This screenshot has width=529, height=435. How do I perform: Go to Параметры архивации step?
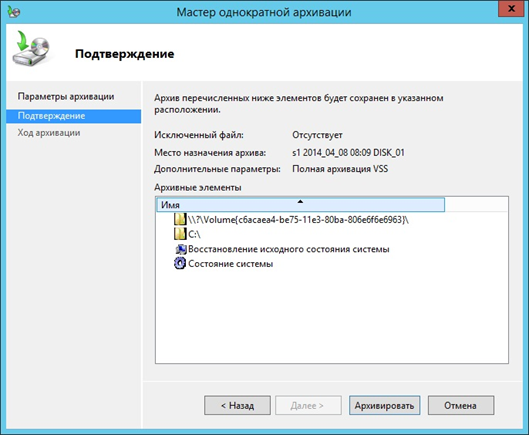[x=66, y=97]
